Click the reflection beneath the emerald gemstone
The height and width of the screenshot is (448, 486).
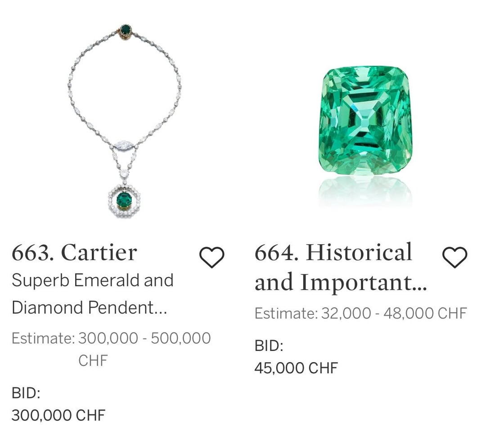(365, 190)
